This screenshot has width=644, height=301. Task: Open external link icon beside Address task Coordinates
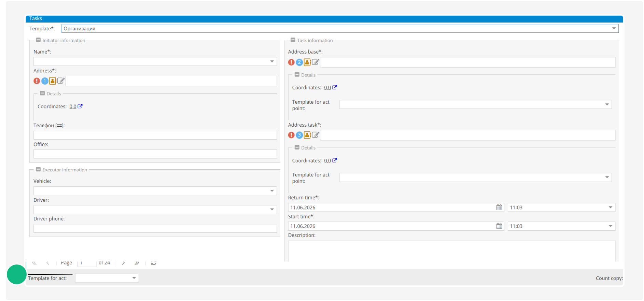coord(335,160)
